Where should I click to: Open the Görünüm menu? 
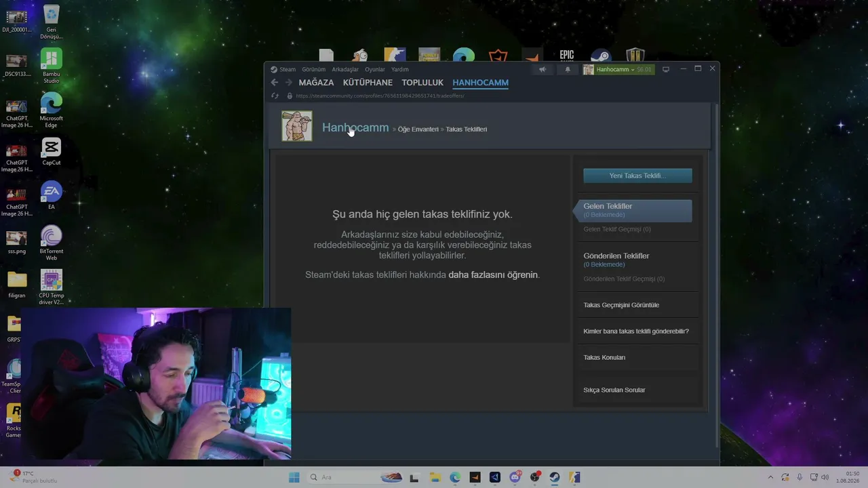313,69
